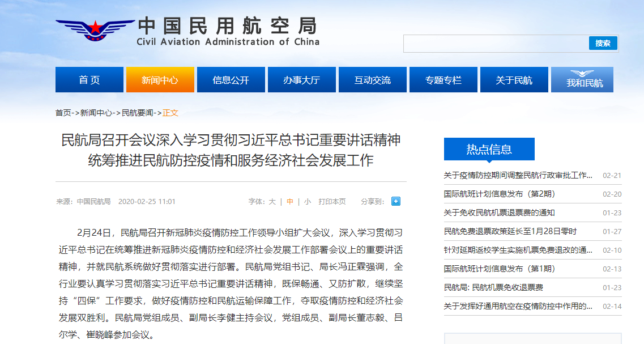Screen dimensions: 644x344
Task: Set font size to medium 中
Action: [290, 202]
